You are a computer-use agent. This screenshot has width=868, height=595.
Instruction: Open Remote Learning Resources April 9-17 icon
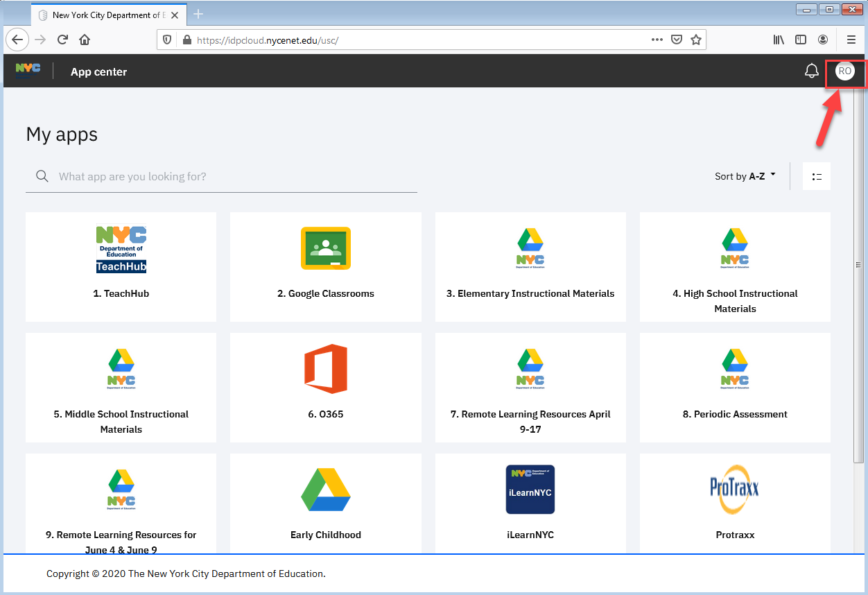coord(530,369)
